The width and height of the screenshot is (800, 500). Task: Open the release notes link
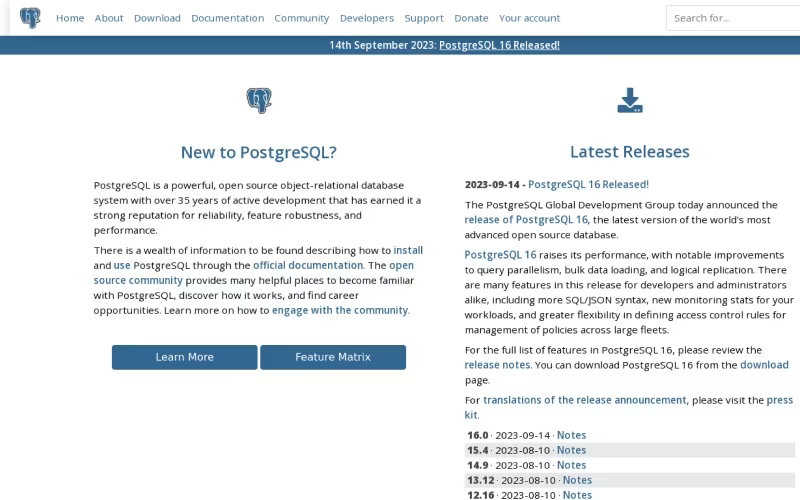pyautogui.click(x=497, y=365)
